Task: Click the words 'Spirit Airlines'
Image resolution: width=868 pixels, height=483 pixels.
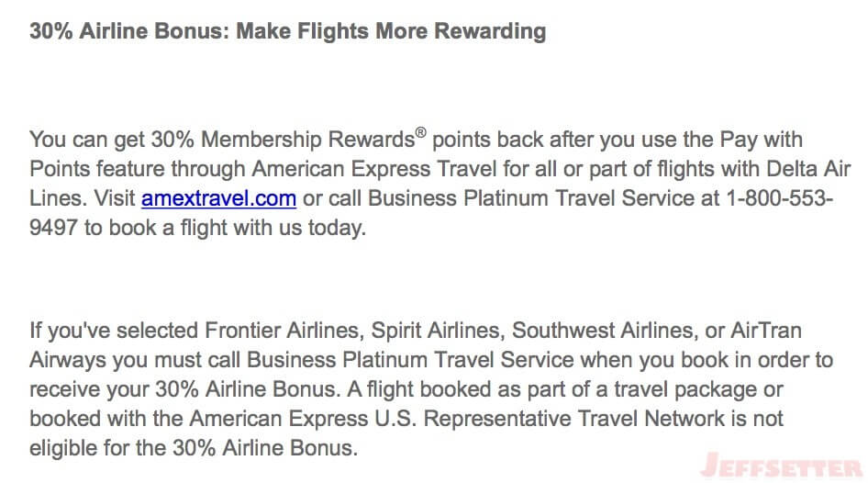Action: tap(438, 331)
